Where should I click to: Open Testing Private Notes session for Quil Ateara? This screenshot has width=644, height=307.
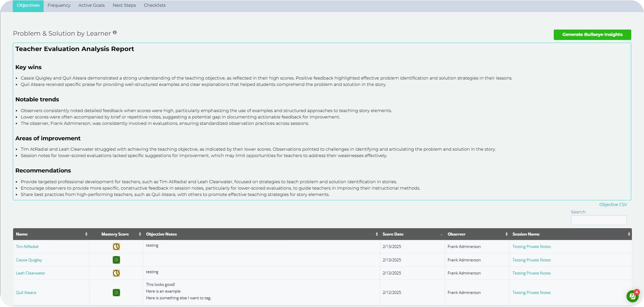(x=531, y=293)
